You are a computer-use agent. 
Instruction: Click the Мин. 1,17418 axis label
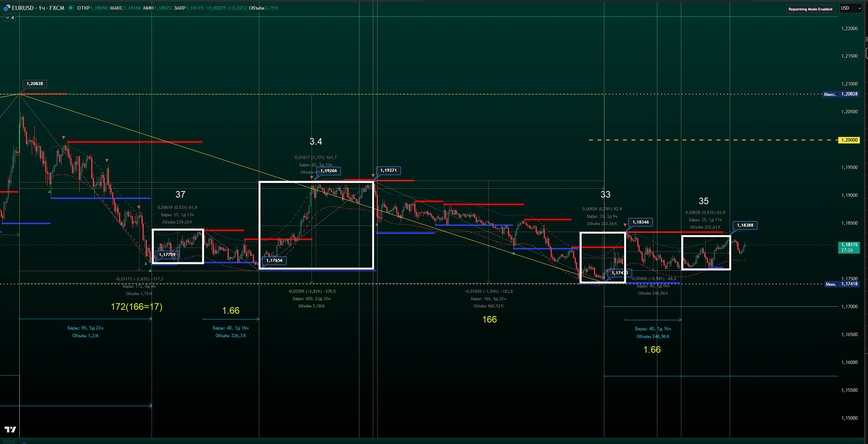(x=841, y=284)
